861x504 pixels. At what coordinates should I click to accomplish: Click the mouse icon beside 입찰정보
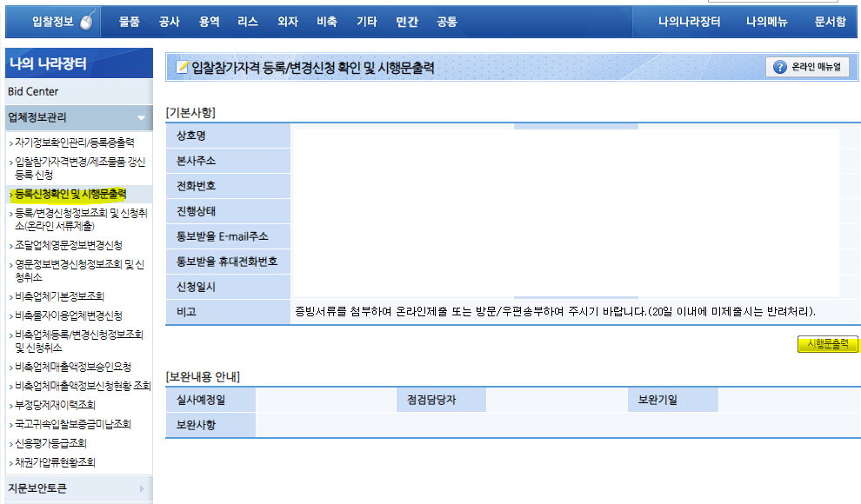[87, 22]
